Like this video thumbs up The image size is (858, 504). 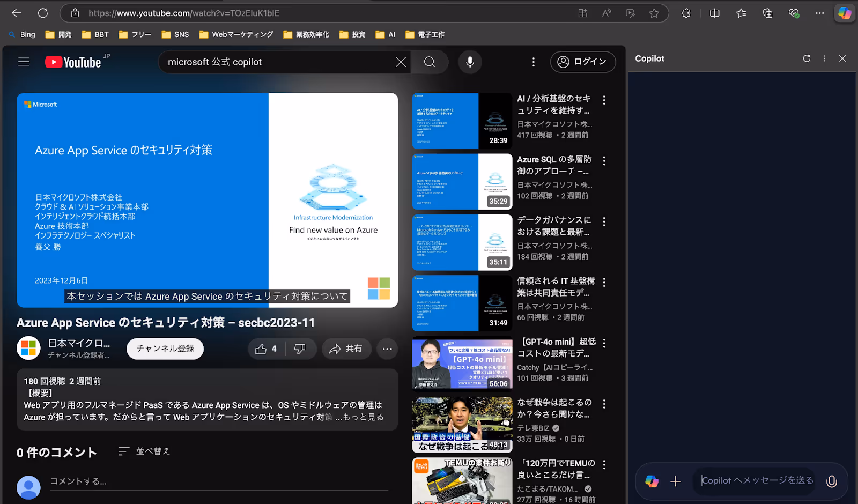pos(266,349)
